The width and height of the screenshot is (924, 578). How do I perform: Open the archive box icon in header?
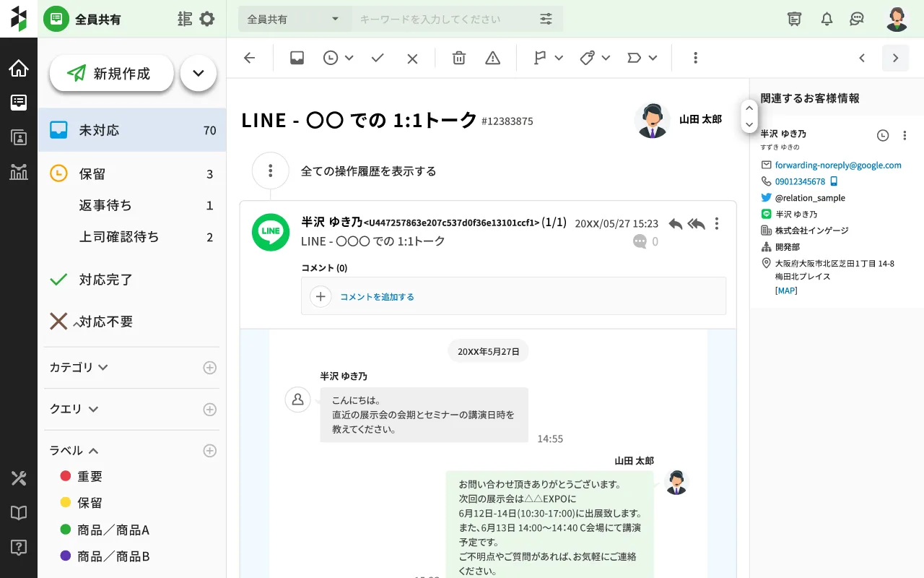point(795,19)
